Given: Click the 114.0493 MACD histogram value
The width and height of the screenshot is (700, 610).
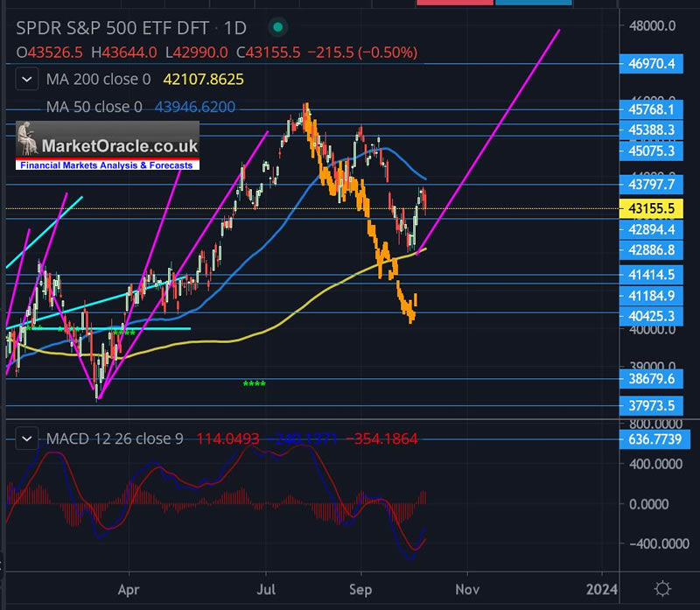Looking at the screenshot, I should click(x=228, y=438).
